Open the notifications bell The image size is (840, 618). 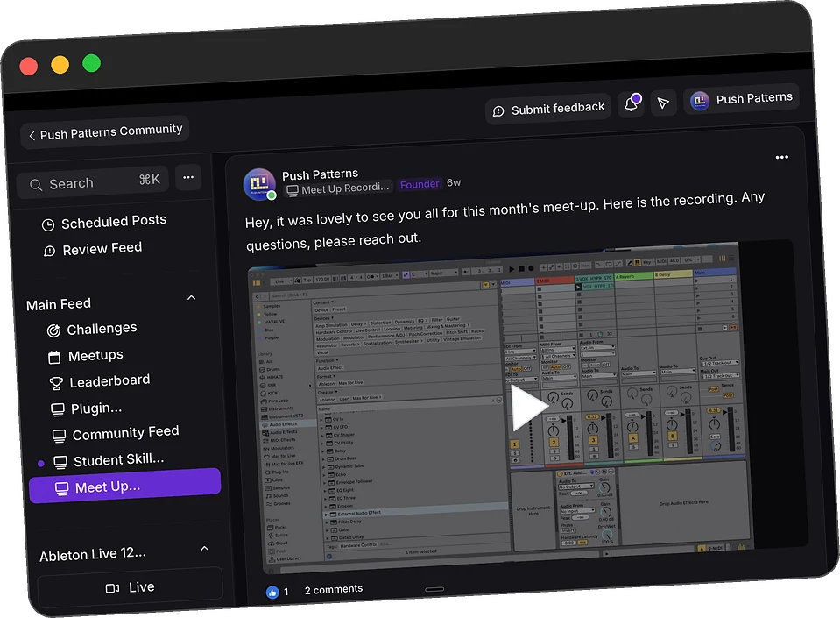tap(632, 103)
